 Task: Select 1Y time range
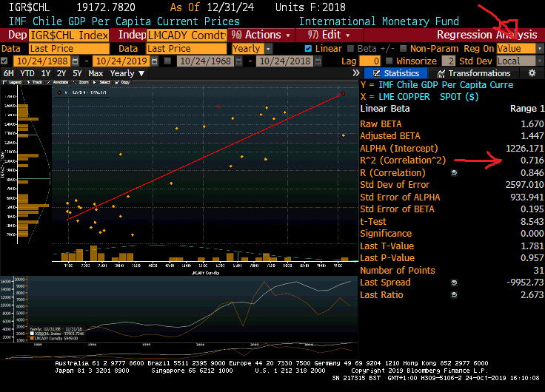(45, 74)
